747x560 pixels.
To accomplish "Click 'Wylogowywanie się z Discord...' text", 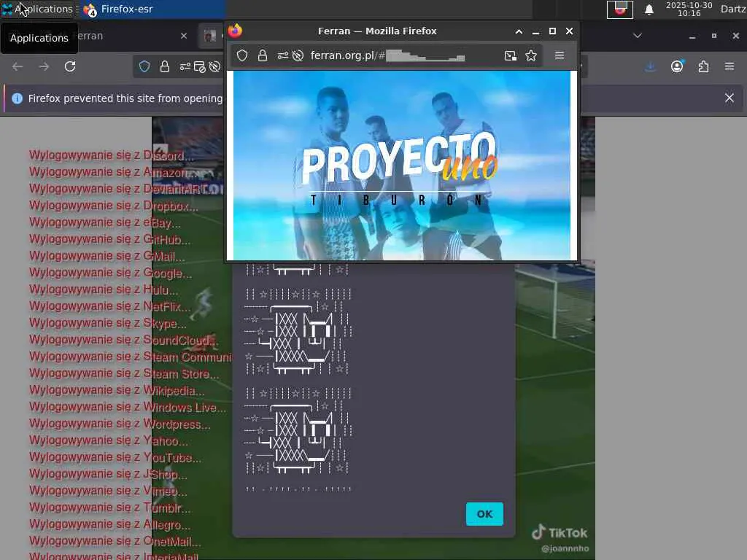I will (112, 156).
